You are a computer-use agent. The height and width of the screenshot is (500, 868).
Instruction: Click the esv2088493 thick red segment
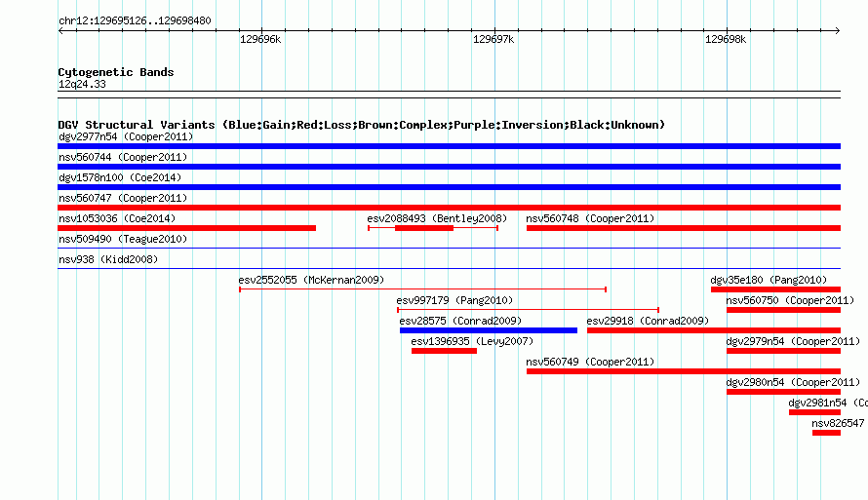424,228
